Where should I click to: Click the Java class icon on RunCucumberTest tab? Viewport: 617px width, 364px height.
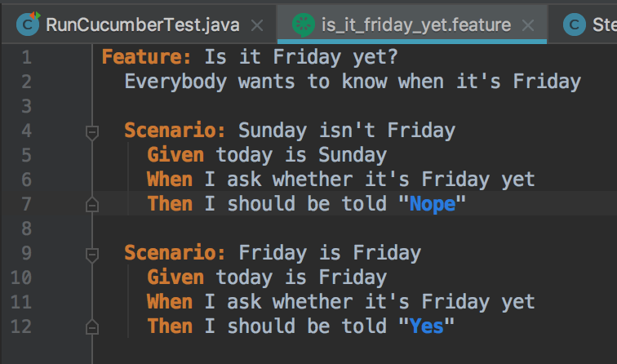click(28, 24)
